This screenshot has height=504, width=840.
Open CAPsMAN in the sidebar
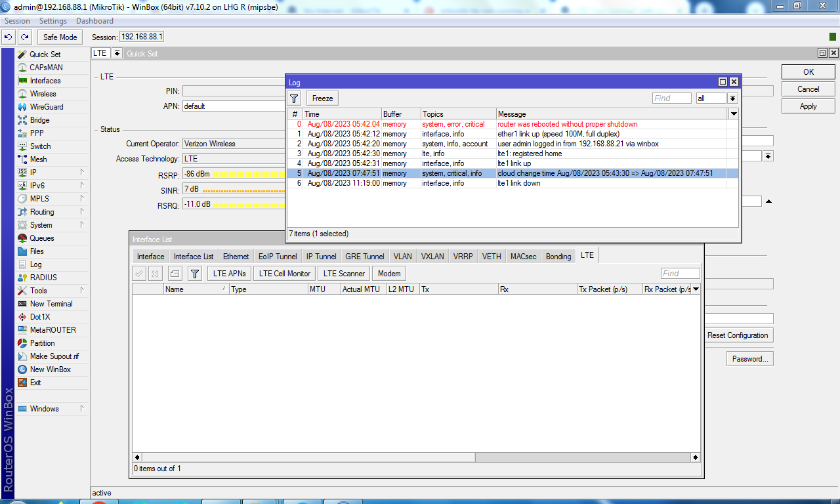pos(46,68)
